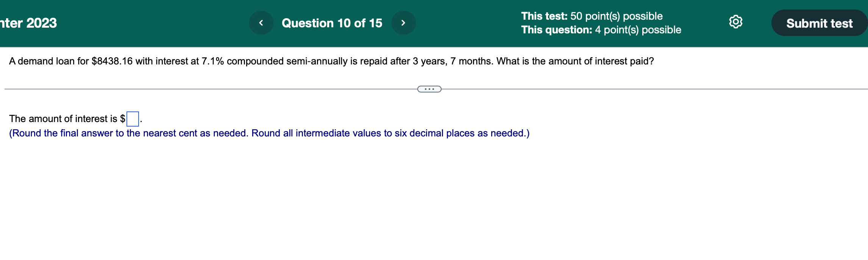Click inside the interest amount answer box
Image resolution: width=868 pixels, height=260 pixels.
[x=133, y=118]
